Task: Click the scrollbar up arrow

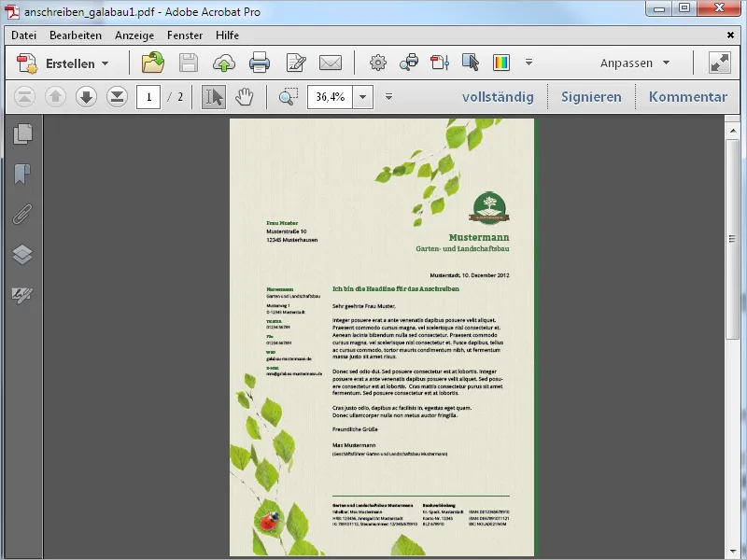Action: point(733,131)
